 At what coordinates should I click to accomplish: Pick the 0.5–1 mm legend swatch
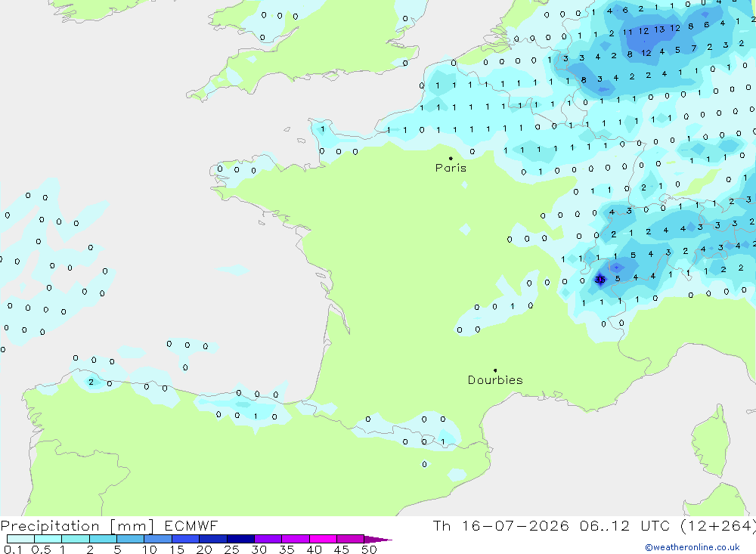[x=48, y=539]
